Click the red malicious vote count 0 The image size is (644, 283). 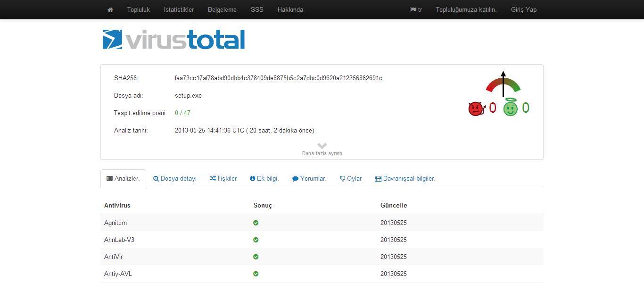493,108
